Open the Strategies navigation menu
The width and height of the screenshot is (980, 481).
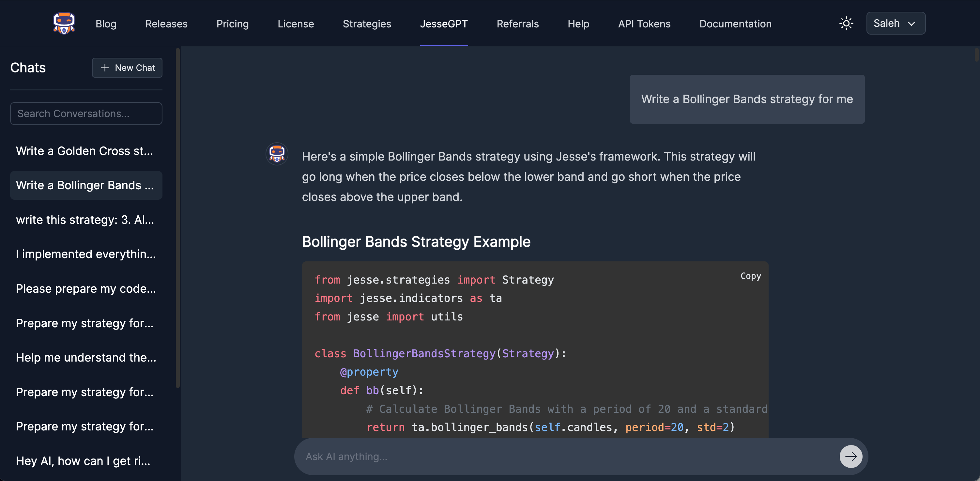367,23
